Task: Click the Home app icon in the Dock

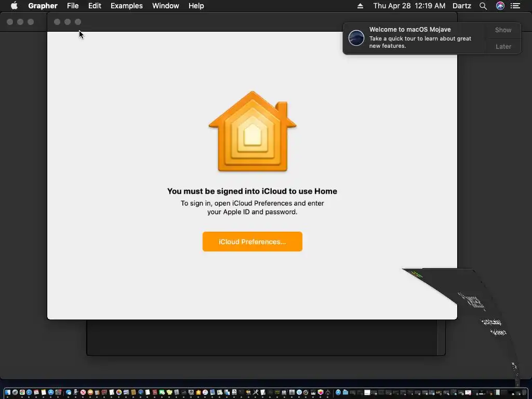Action: point(198,393)
